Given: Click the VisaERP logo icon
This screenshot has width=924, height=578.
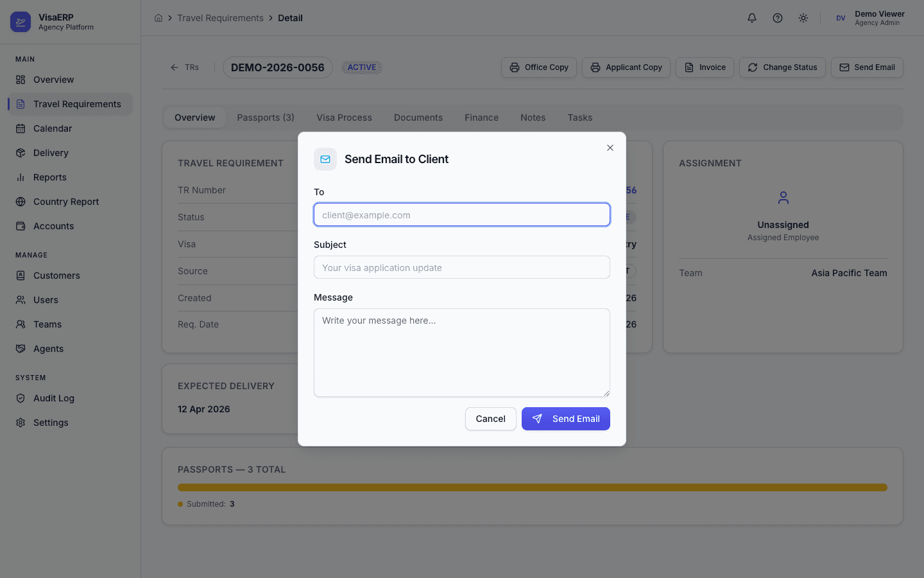Looking at the screenshot, I should coord(21,22).
